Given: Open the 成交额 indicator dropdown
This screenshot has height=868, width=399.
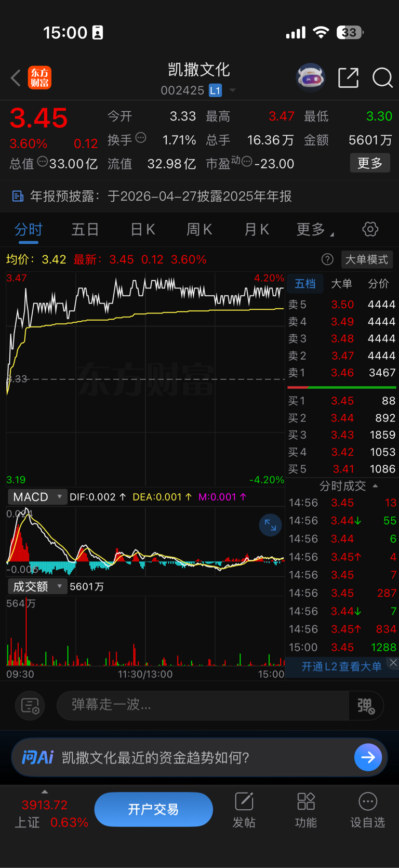Looking at the screenshot, I should (37, 586).
